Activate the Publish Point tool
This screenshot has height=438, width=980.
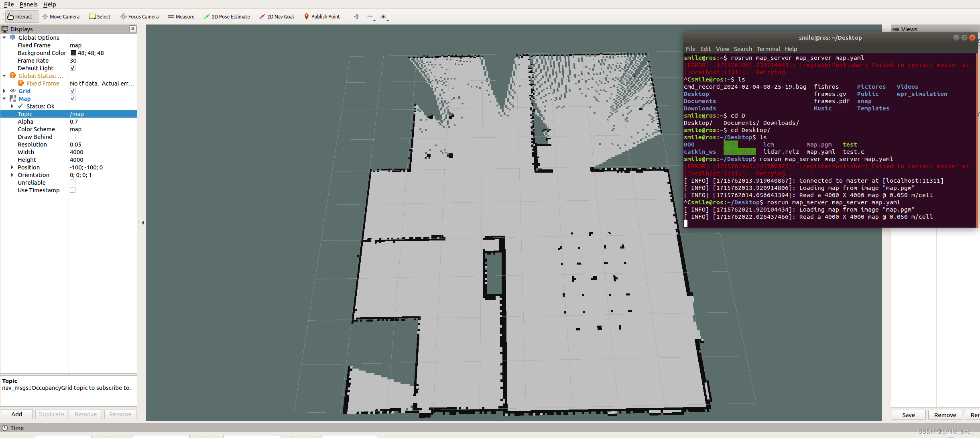point(322,16)
